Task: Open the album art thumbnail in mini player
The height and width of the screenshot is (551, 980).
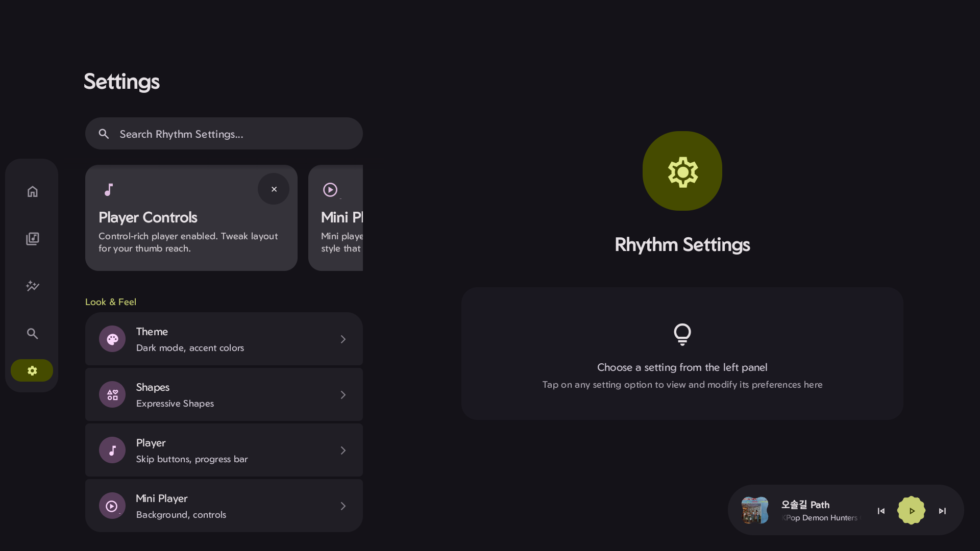Action: tap(755, 510)
